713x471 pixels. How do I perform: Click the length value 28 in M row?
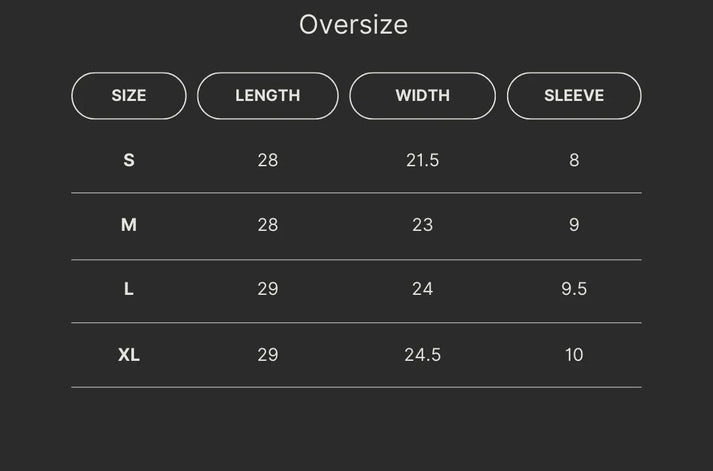tap(268, 225)
